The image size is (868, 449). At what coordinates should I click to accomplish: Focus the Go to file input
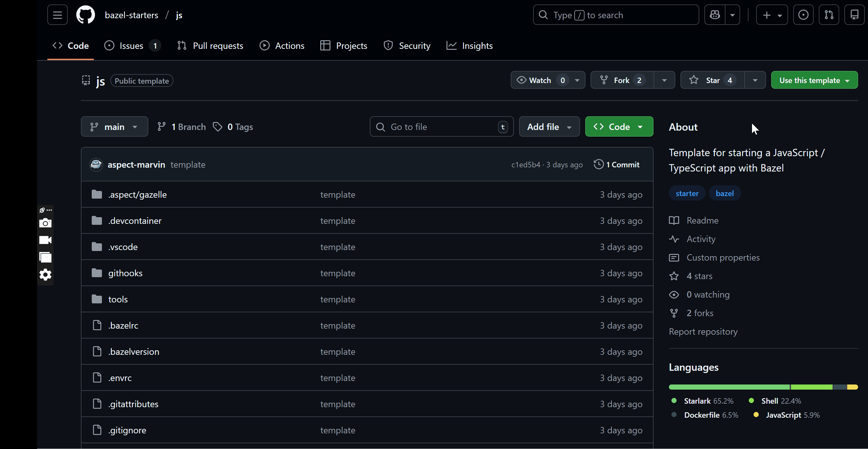point(441,126)
